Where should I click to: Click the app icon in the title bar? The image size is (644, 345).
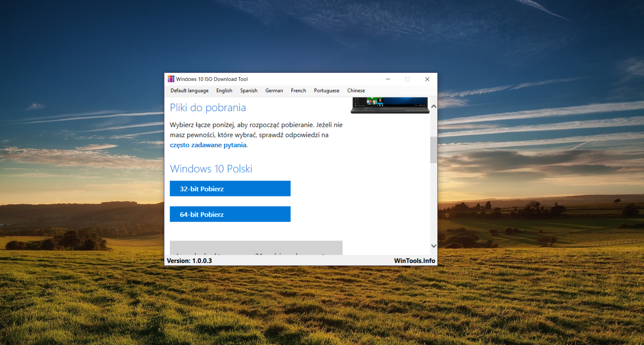(x=171, y=79)
